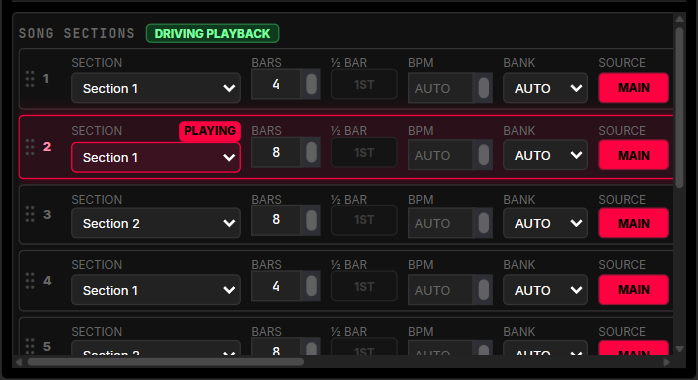
Task: Toggle the MAIN source button in row 4
Action: click(633, 290)
